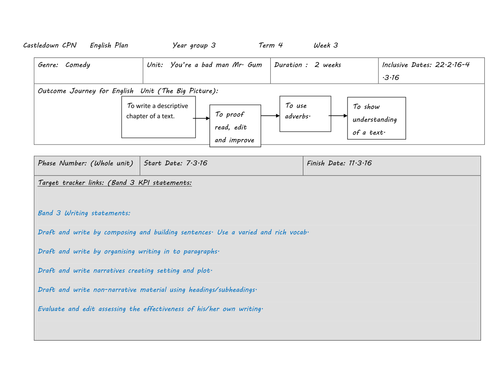
Task: Select the Unit 'You're a bad man Mr Gum' cell
Action: [207, 70]
